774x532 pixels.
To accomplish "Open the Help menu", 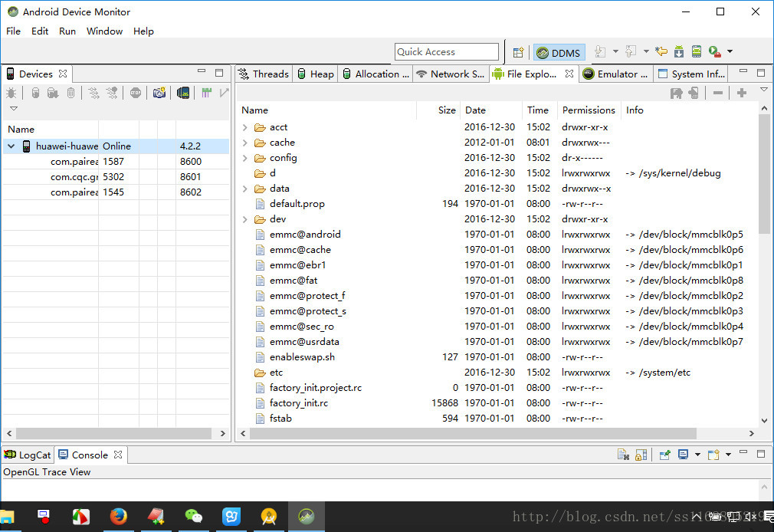I will coord(143,31).
